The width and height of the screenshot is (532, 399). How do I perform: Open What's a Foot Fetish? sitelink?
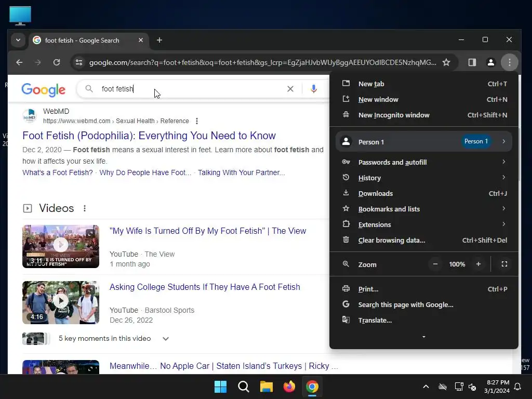click(57, 172)
